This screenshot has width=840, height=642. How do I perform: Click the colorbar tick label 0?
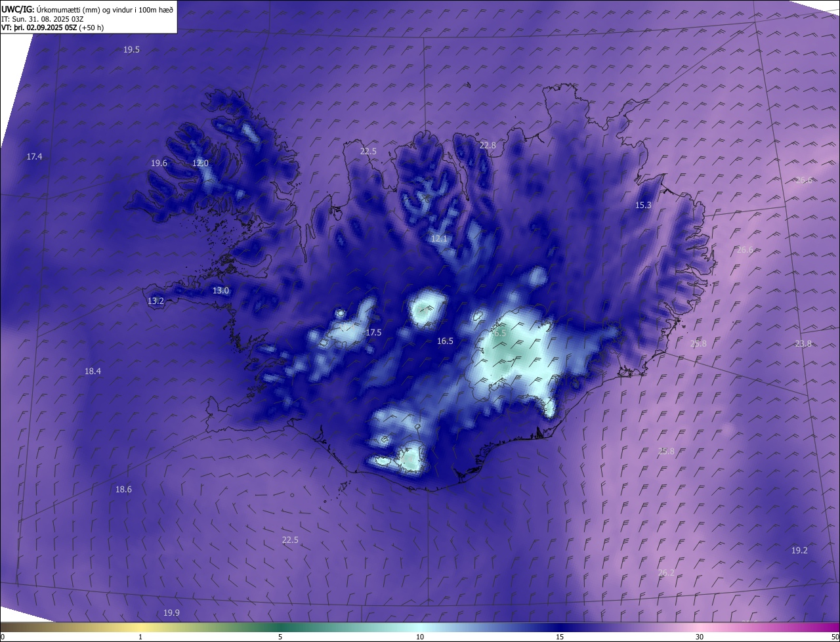(x=3, y=637)
